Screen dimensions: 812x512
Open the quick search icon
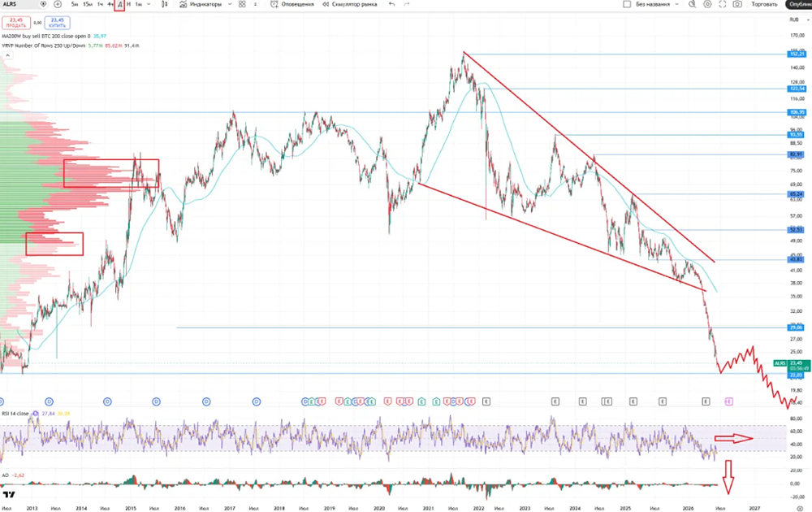693,4
